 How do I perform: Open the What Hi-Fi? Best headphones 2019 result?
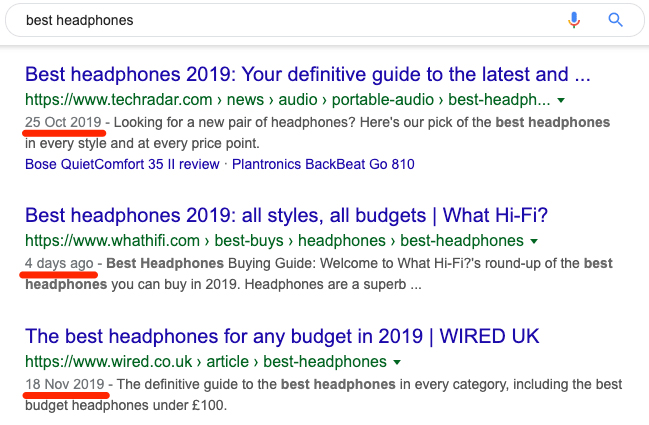point(286,216)
